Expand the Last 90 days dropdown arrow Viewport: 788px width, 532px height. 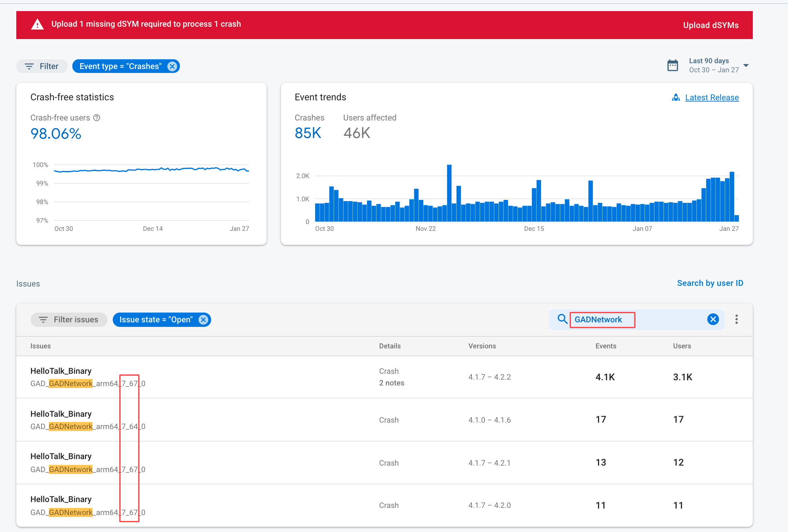point(746,65)
